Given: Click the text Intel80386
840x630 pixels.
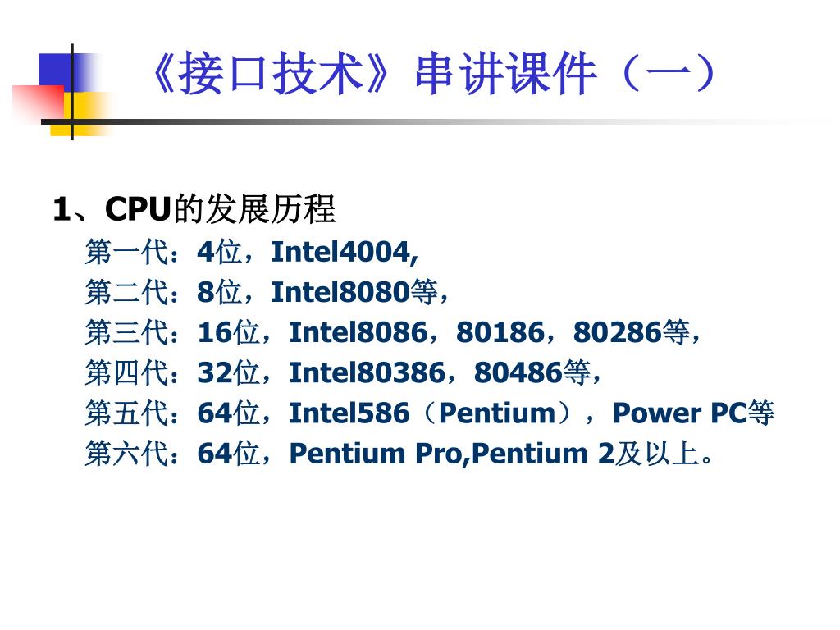Looking at the screenshot, I should 367,372.
